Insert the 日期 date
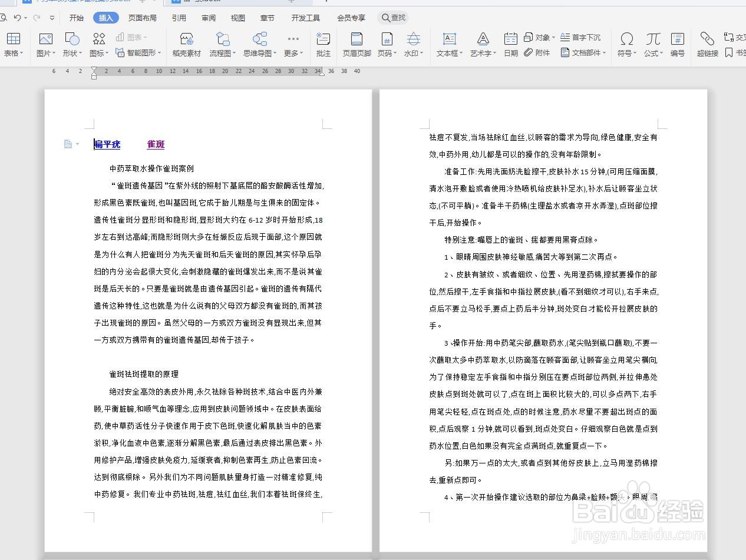This screenshot has width=746, height=560. click(x=511, y=45)
